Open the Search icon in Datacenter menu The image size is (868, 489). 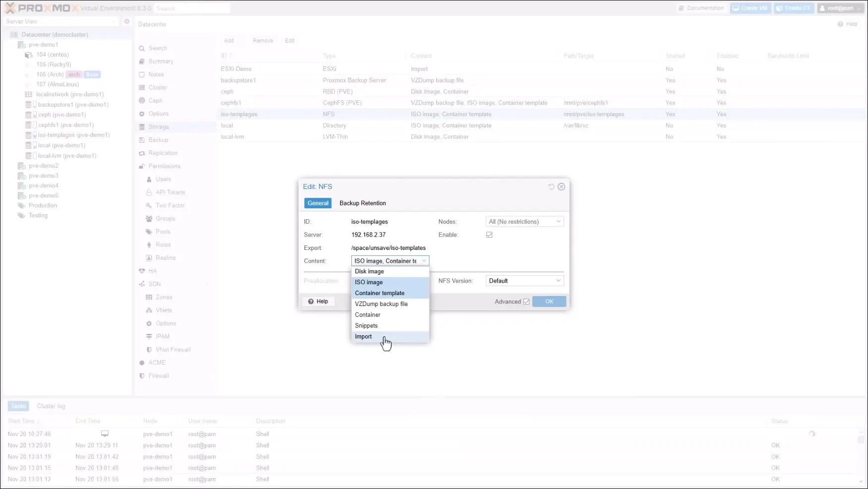click(x=142, y=49)
